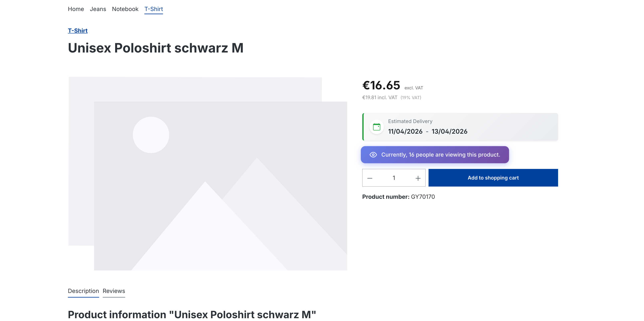Screen dimensions: 644x321
Task: Select the T-Shirt navigation item
Action: [x=154, y=9]
